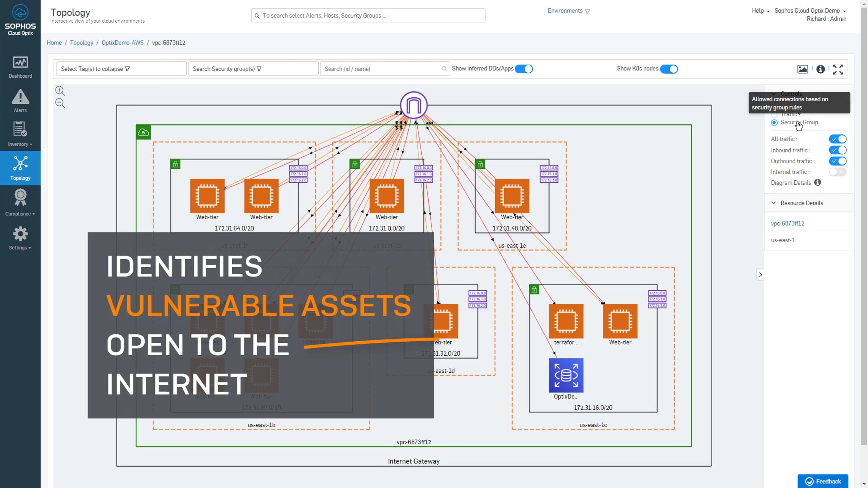Open route table icon in us-east-1c subnet

[x=657, y=299]
